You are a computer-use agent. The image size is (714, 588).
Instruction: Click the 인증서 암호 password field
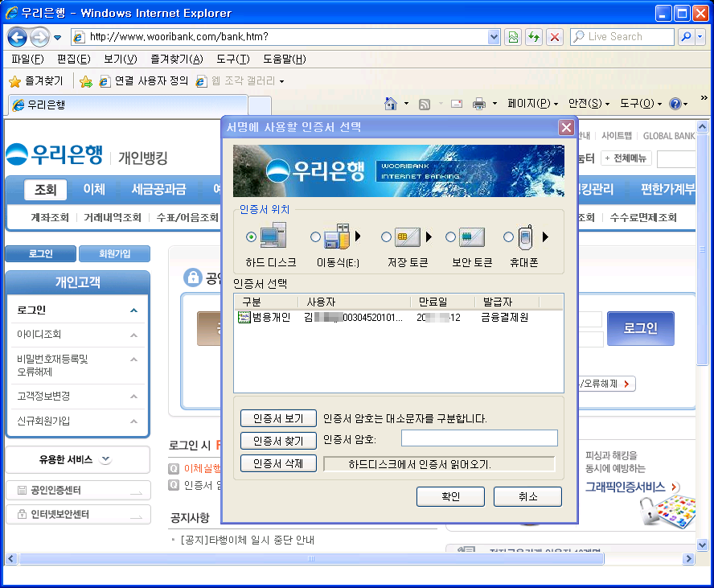pos(479,438)
